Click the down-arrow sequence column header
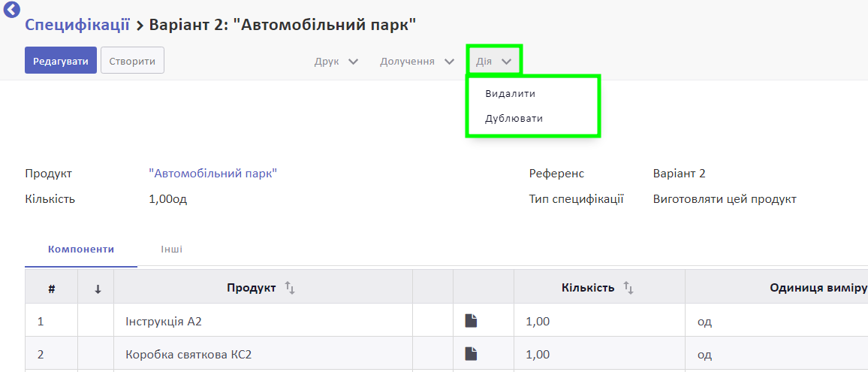Viewport: 868px width, 372px height. click(98, 289)
